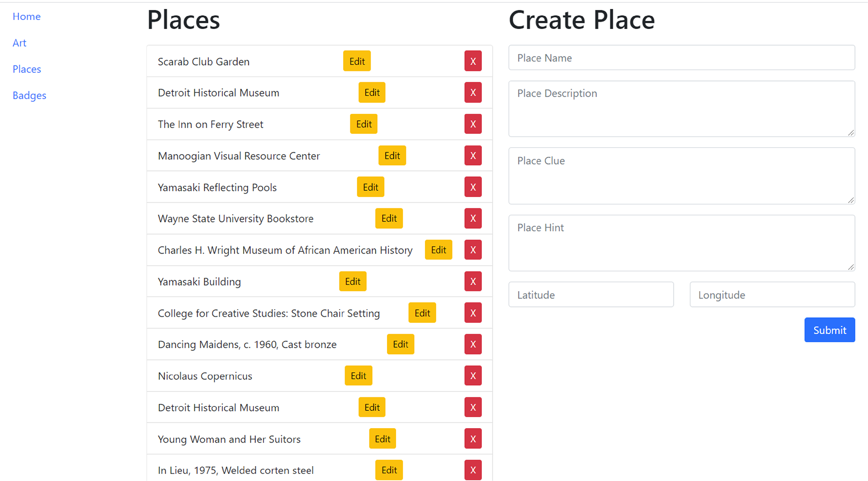Delete Wayne State University Bookstore
The width and height of the screenshot is (868, 481).
coord(473,218)
